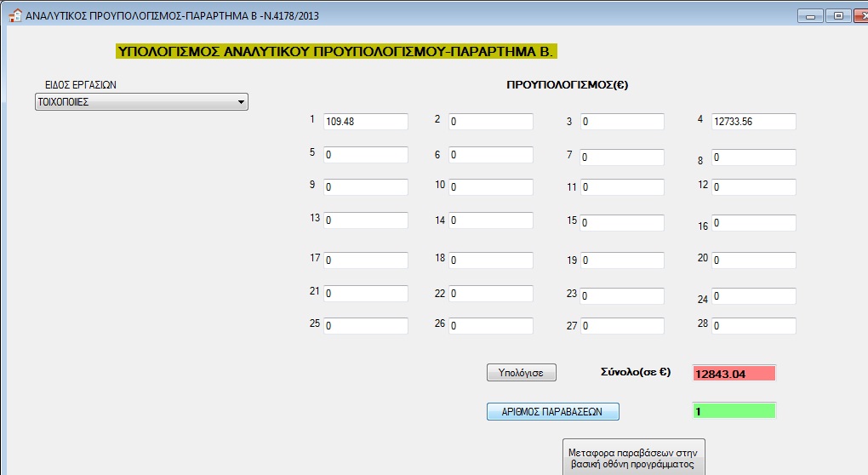Select budget input field number 10

tap(490, 186)
